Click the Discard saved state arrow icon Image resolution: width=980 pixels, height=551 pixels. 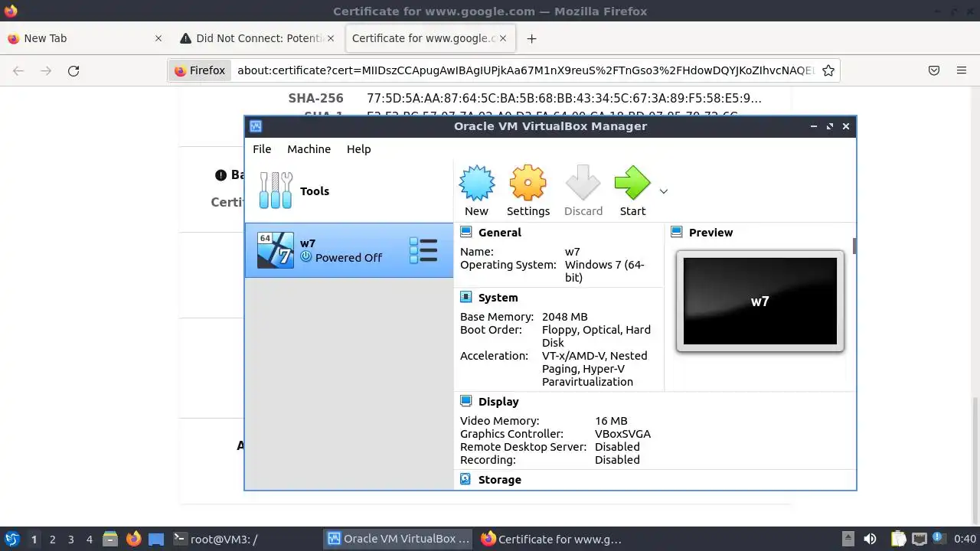[583, 184]
